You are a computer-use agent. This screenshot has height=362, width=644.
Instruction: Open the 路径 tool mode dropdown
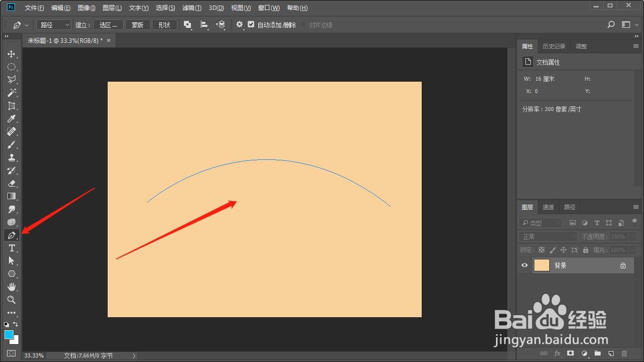point(54,24)
